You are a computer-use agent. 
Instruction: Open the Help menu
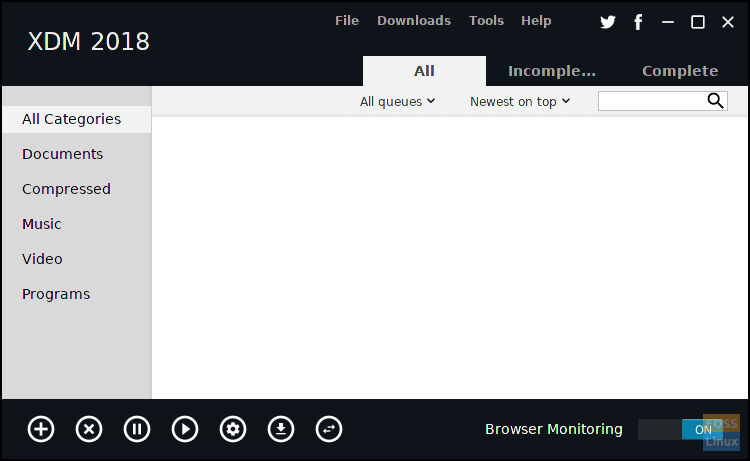click(x=536, y=21)
